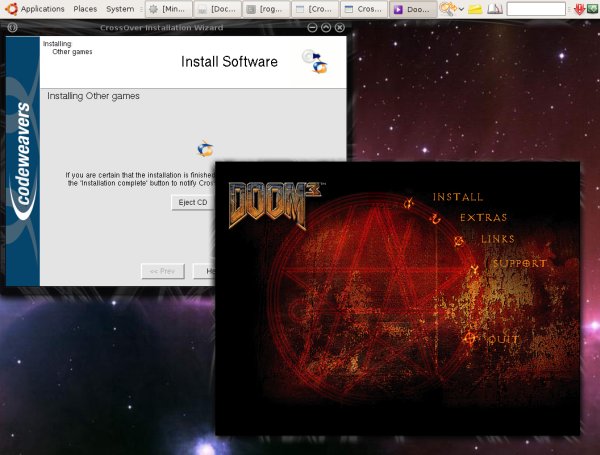Click the Eject CD button

pyautogui.click(x=192, y=202)
